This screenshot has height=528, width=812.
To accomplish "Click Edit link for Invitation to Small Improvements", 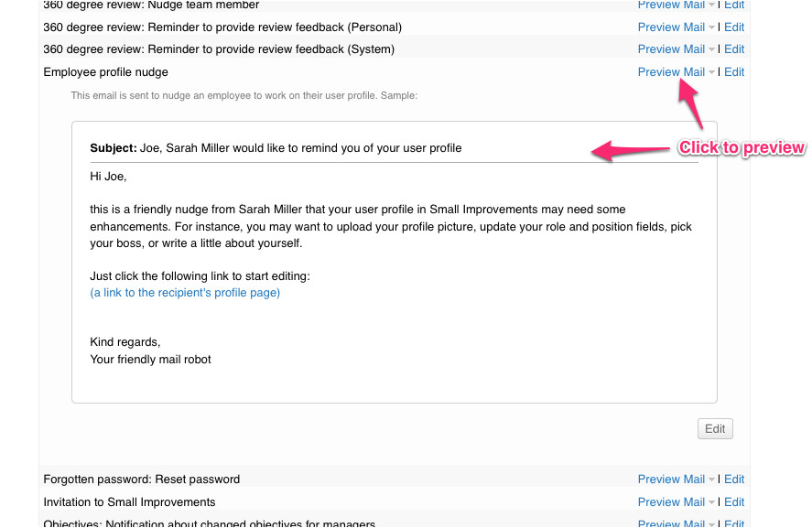I will coord(734,501).
